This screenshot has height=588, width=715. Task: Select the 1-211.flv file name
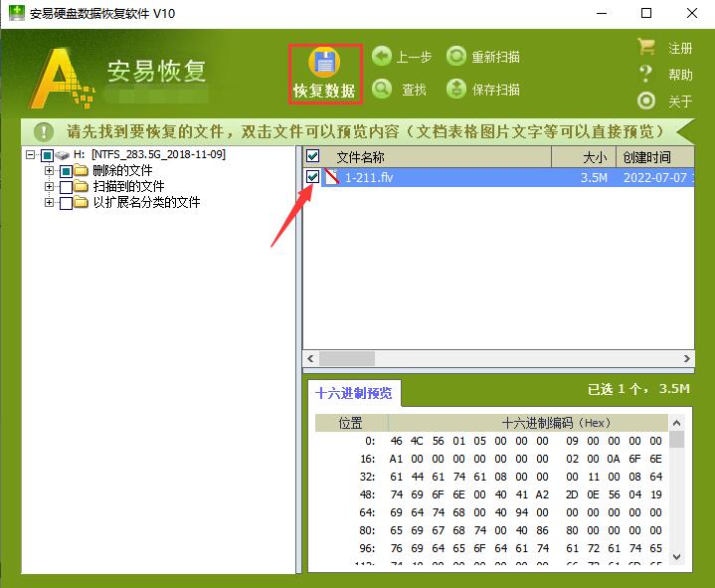tap(369, 177)
